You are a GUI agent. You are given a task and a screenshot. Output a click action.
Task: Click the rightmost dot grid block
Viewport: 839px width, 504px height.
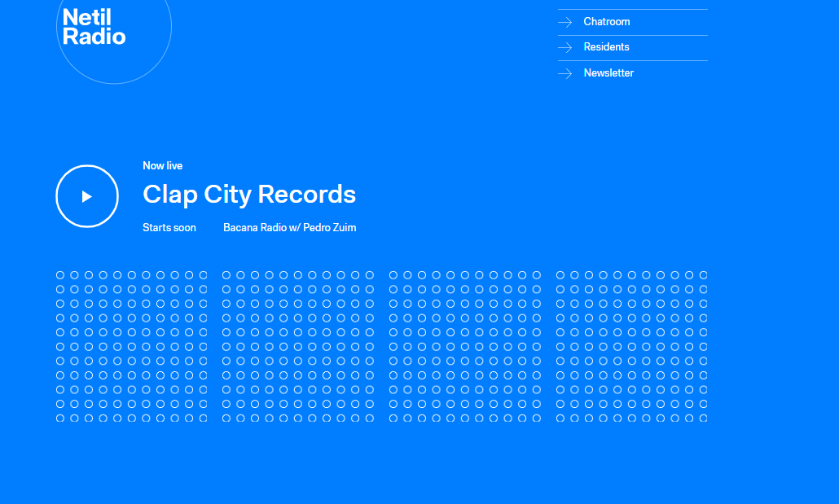click(x=631, y=347)
